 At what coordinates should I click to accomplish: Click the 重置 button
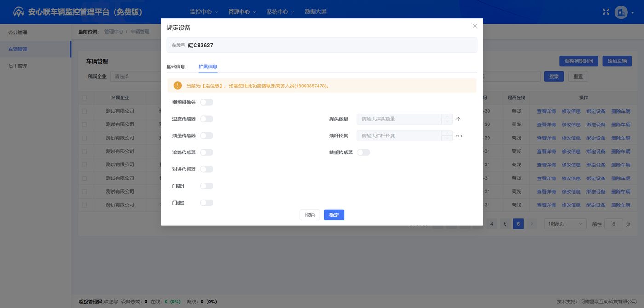coord(578,76)
